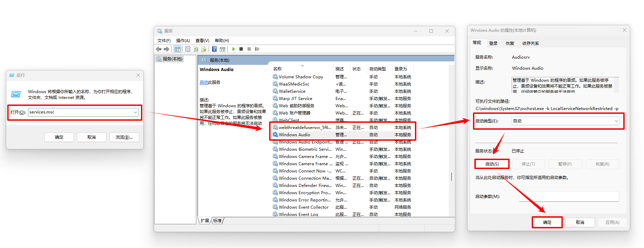Click 确定 in the Run dialog
Screen dimensions: 644x248
pyautogui.click(x=59, y=137)
